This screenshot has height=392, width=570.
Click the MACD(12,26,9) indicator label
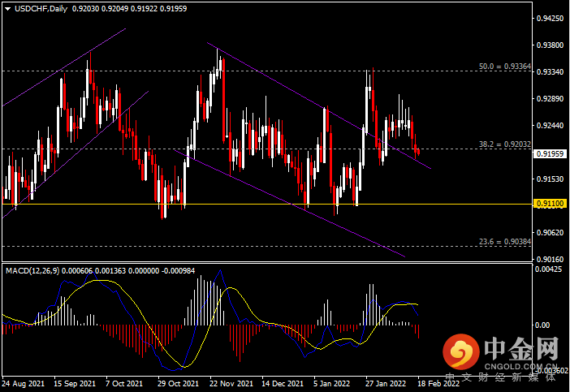pyautogui.click(x=32, y=270)
